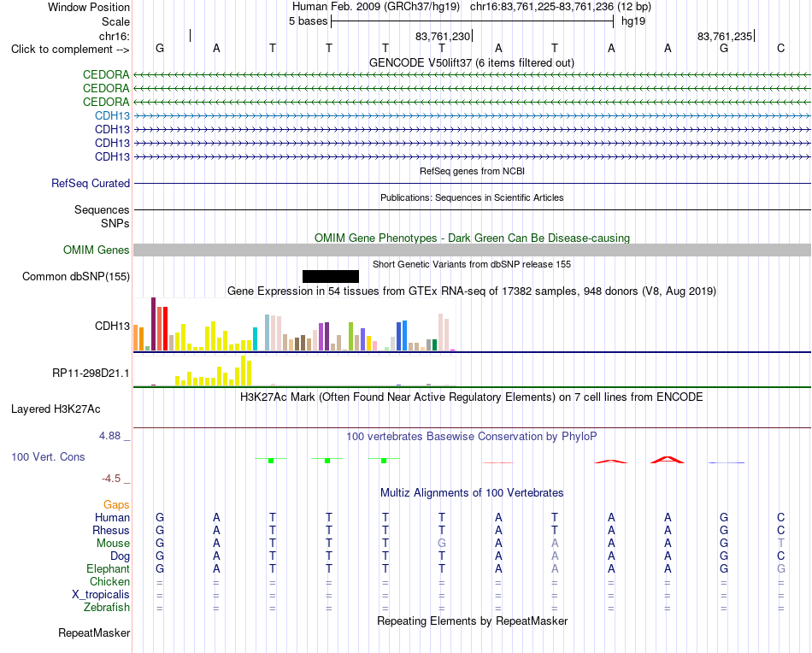The height and width of the screenshot is (653, 812).
Task: Click the Mouse species label
Action: pyautogui.click(x=113, y=544)
